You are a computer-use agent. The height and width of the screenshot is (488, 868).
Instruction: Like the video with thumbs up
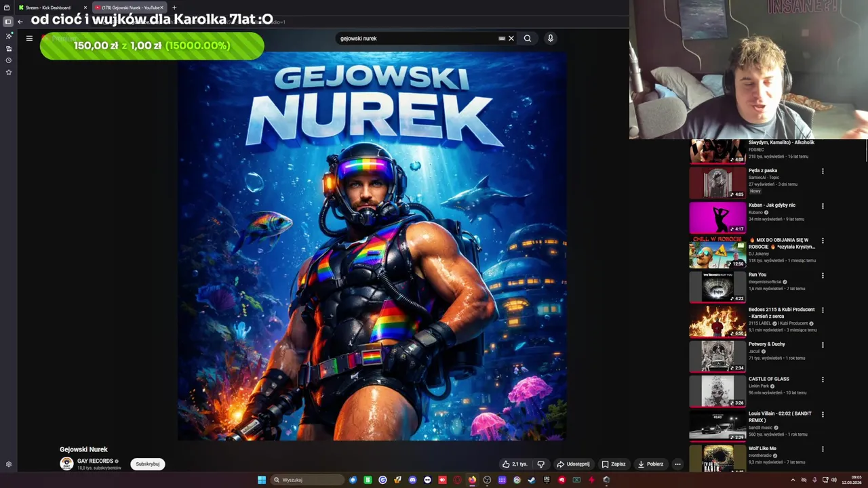click(x=514, y=464)
